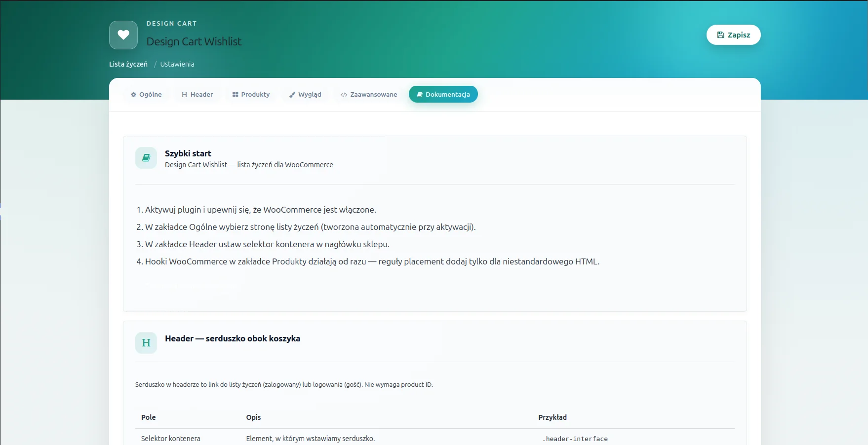Click the Opis column header

[x=253, y=417]
